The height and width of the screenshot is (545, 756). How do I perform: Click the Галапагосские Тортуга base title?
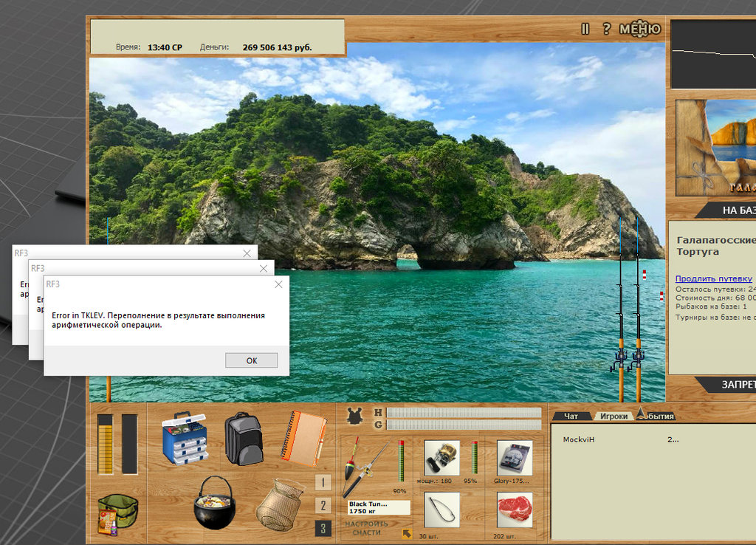tap(716, 245)
